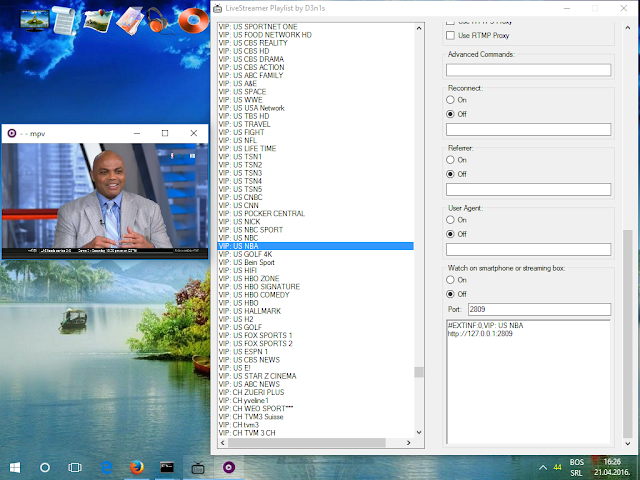Maximize the mpv player window
Viewport: 640px width, 480px height.
[x=165, y=133]
